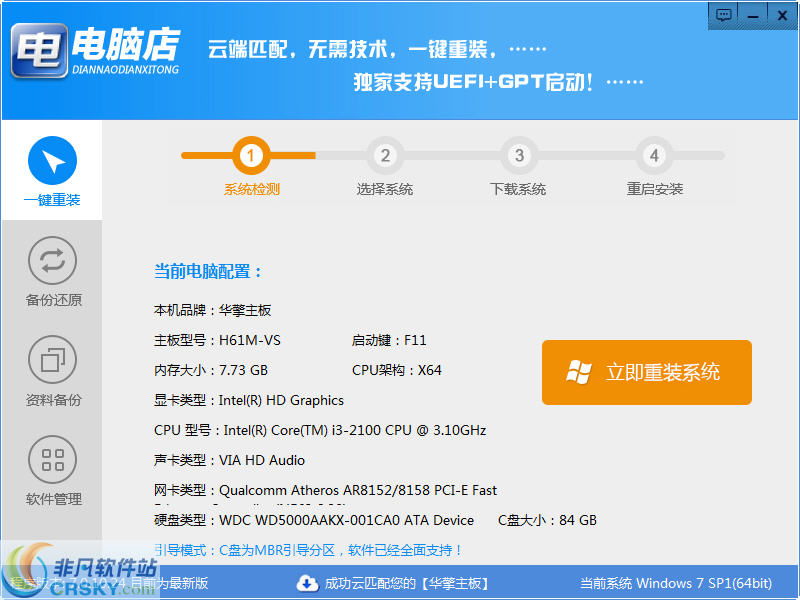Select step 4 重启安装 (Restart Install)
The height and width of the screenshot is (600, 800).
click(654, 155)
